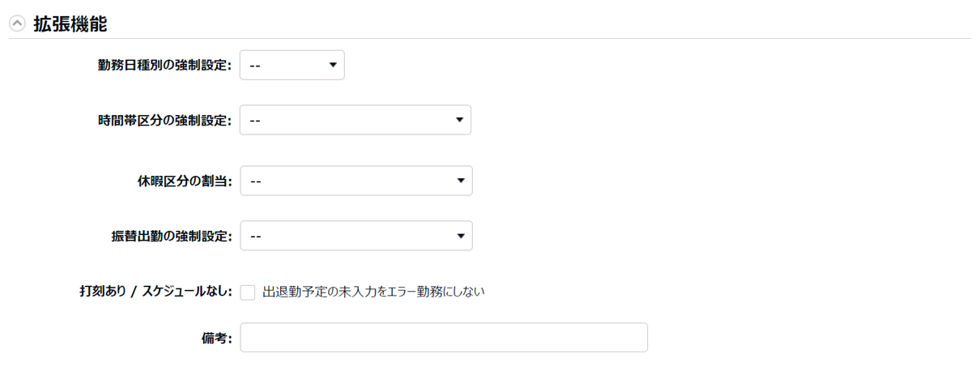
Task: Select the -- value in 勤務日種別の強制設定 box
Action: coord(255,66)
